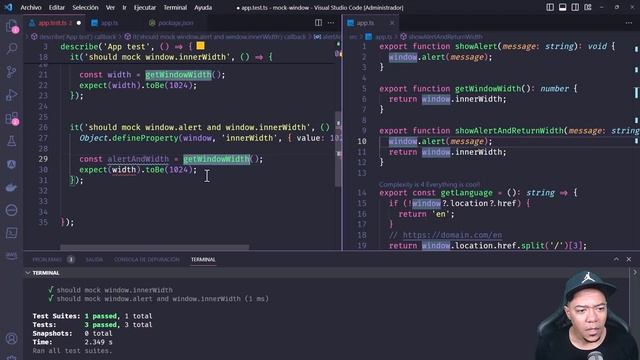640x360 pixels.
Task: Open the Manage gear icon
Action: [11, 357]
